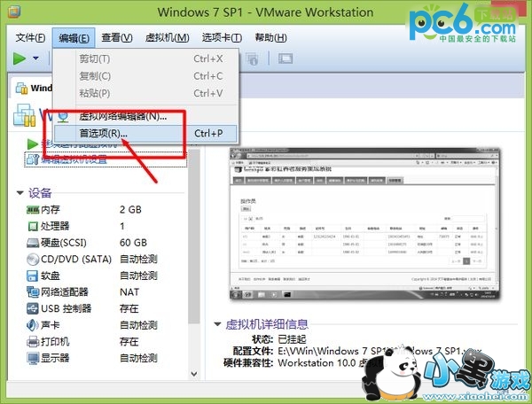Click the 60 GB disk size value
This screenshot has width=532, height=404.
coord(133,243)
